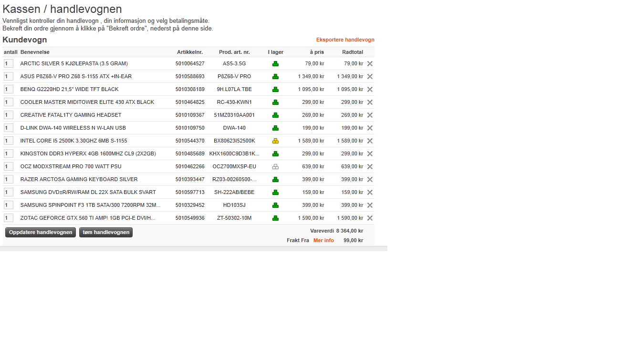This screenshot has width=644, height=347.
Task: Click the Oppdatere handlevognen button
Action: point(41,232)
